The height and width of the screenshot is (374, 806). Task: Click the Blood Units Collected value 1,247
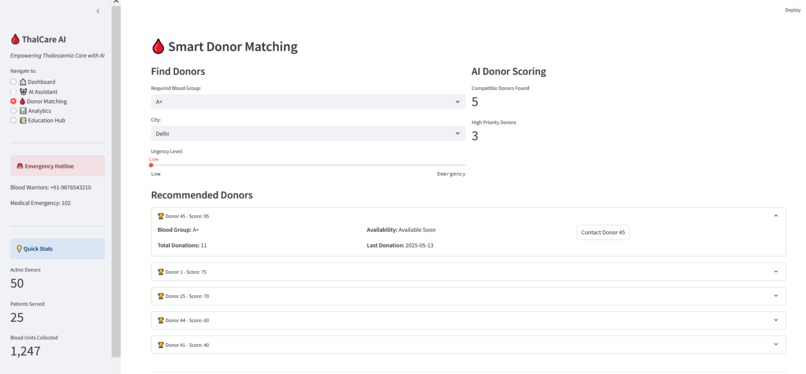25,351
